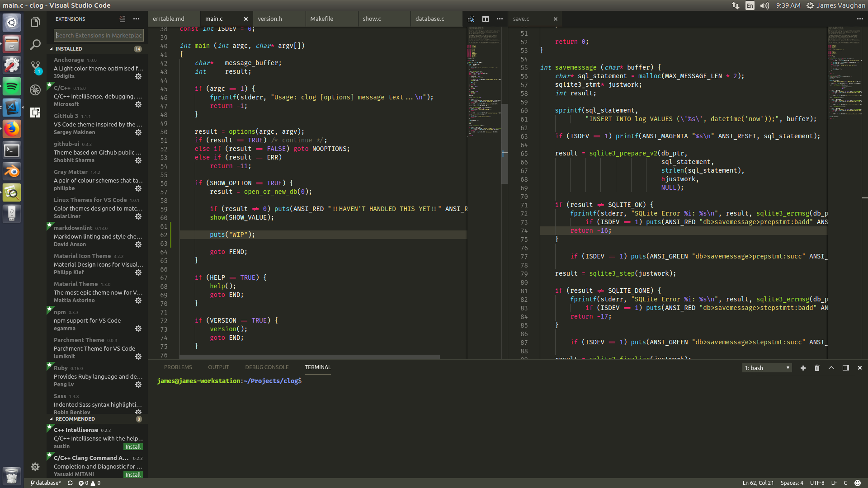Kill the terminal with the trash icon
Viewport: 868px width, 488px height.
click(817, 368)
